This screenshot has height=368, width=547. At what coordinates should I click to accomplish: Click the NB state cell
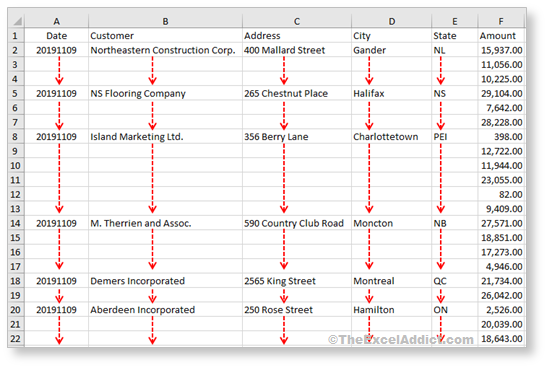point(455,223)
